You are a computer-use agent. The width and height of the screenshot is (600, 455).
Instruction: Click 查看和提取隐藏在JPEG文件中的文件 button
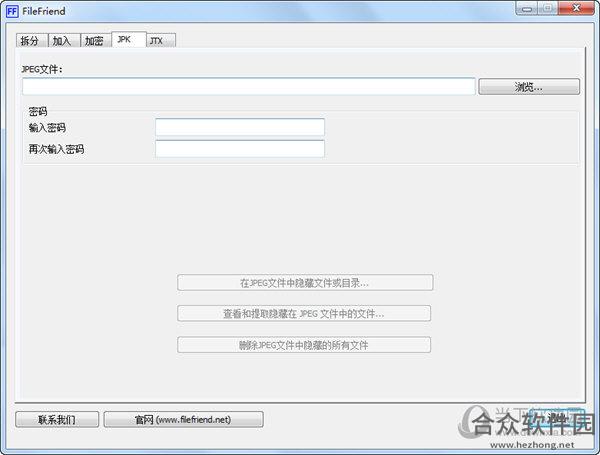pos(304,314)
